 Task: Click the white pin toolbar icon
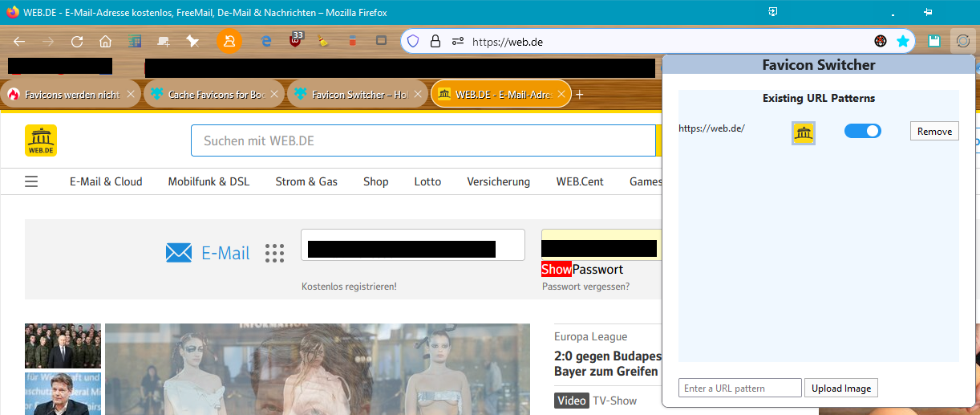pyautogui.click(x=192, y=41)
